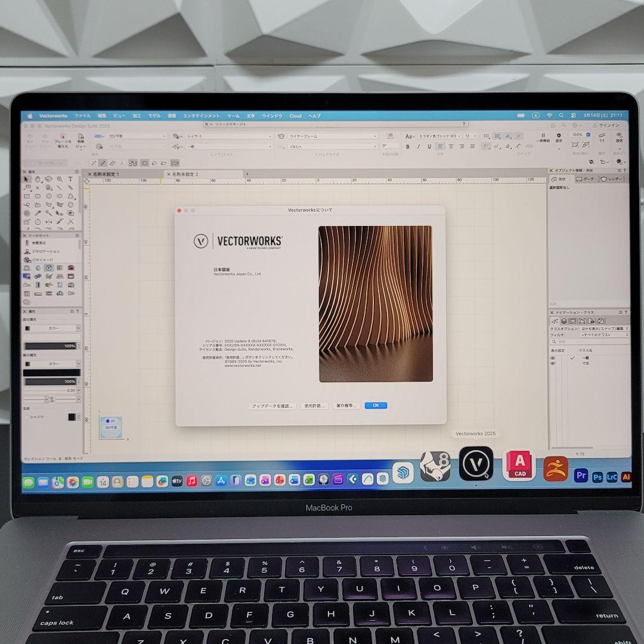Viewport: 644px width, 644px height.
Task: Select the Text tool
Action: coord(70,179)
